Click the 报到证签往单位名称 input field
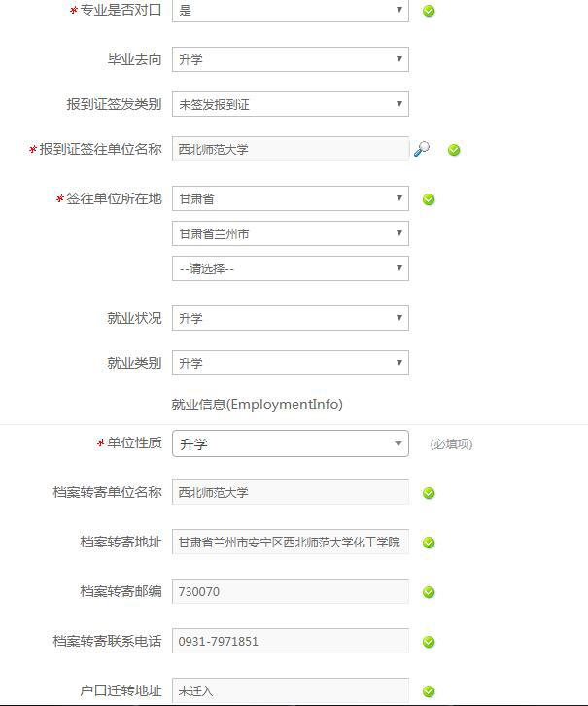This screenshot has width=588, height=706. point(291,149)
